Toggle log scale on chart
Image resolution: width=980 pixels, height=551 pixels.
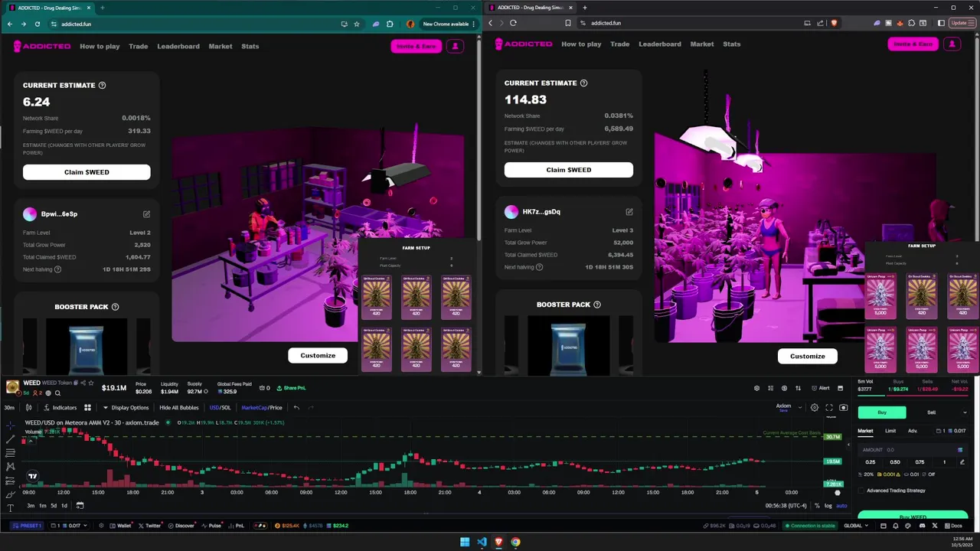[828, 506]
